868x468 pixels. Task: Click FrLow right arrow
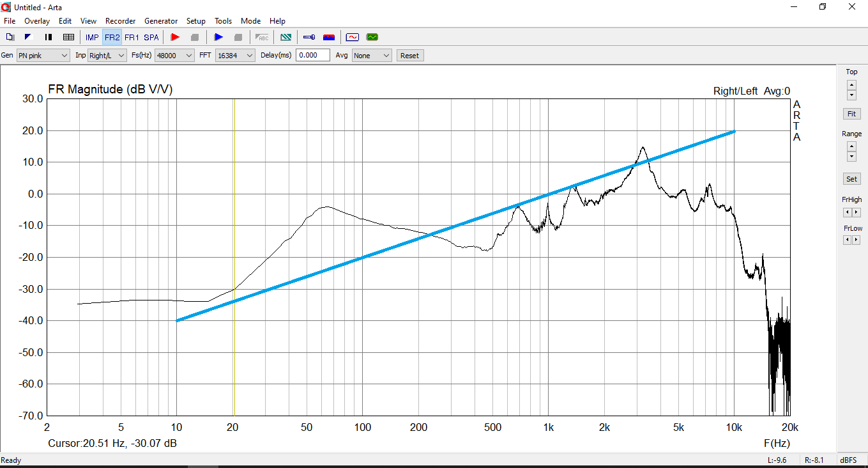coord(857,240)
